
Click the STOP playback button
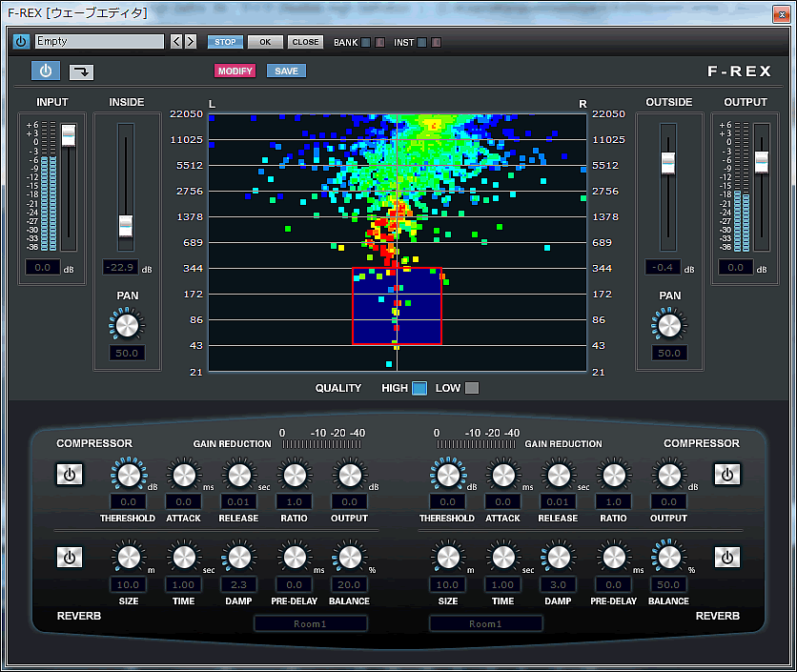tap(225, 41)
